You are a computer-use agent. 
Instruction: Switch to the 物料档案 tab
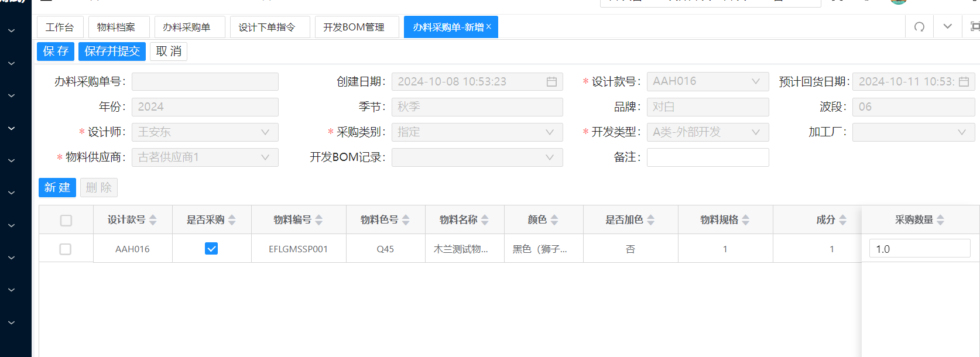click(116, 28)
